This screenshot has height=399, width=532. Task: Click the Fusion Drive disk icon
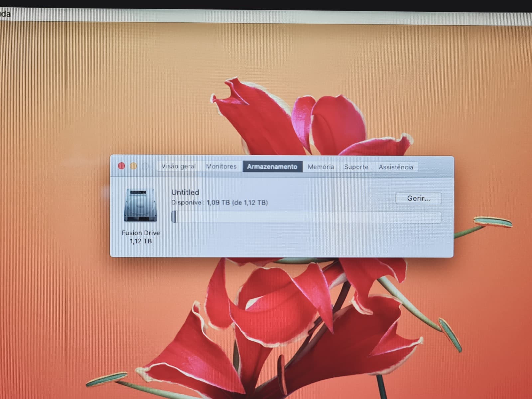click(x=141, y=205)
